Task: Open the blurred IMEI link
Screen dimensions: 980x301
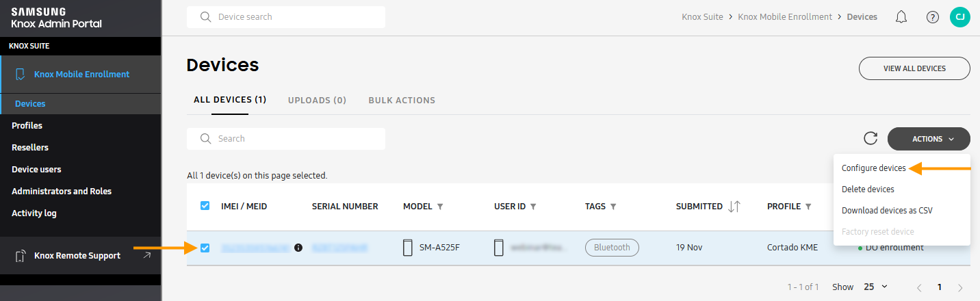Action: tap(255, 248)
